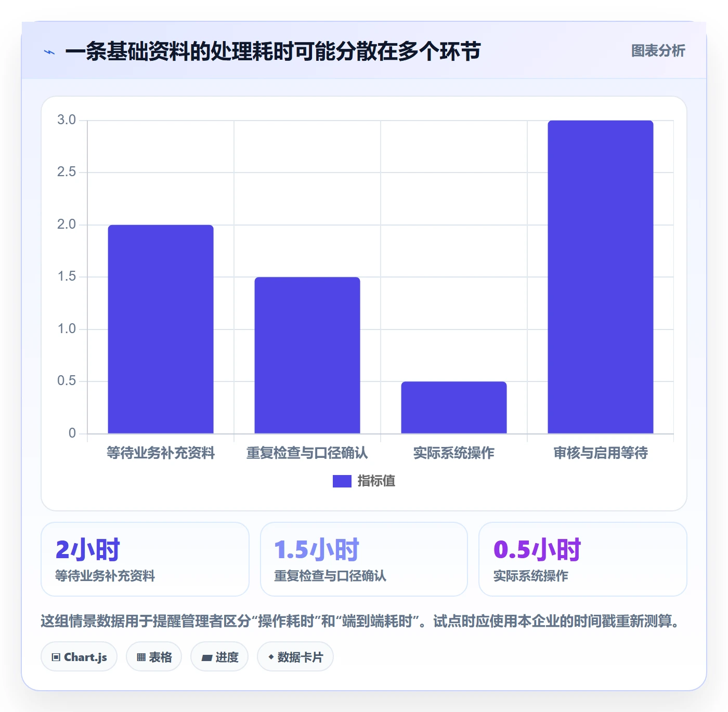This screenshot has width=728, height=712.
Task: Click the bar icon in 进度 chip
Action: point(206,658)
